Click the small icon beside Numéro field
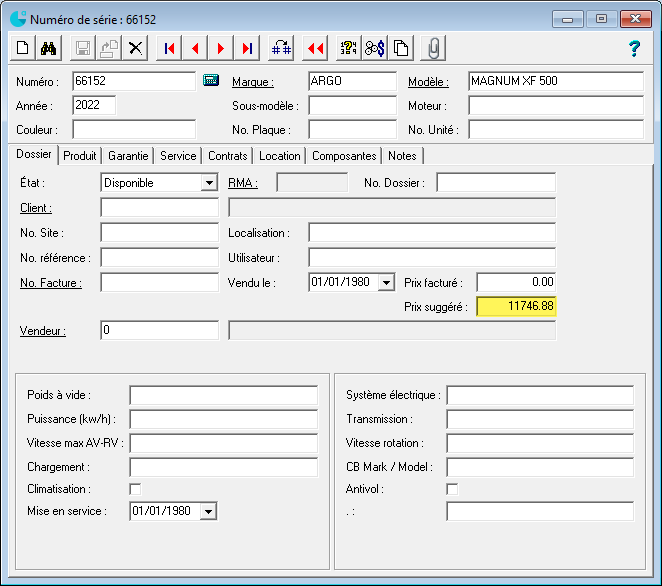 point(211,81)
